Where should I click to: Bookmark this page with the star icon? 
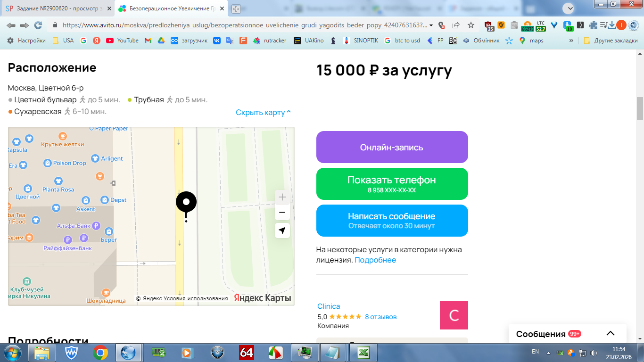click(x=471, y=25)
